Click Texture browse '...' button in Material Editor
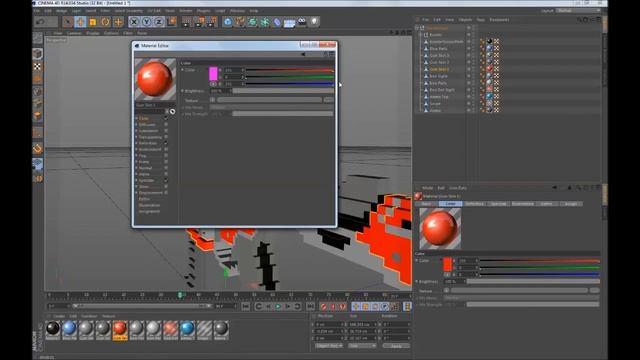The width and height of the screenshot is (640, 360). (329, 100)
